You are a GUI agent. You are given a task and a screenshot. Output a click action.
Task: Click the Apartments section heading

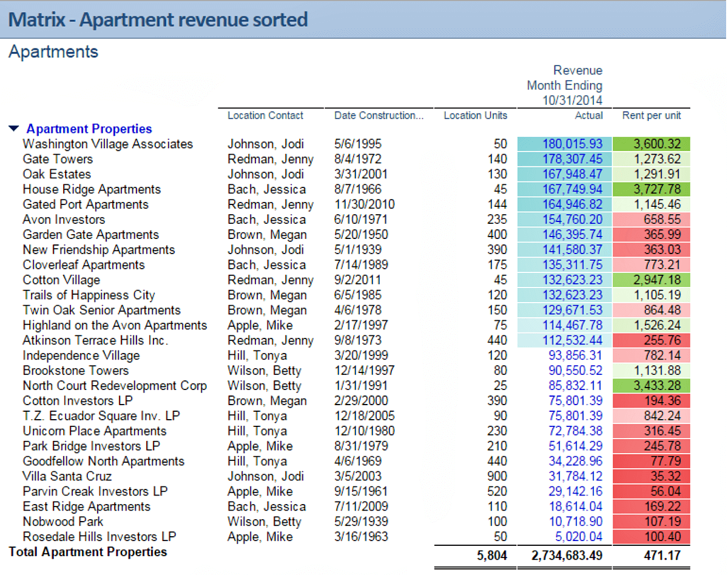click(x=53, y=52)
